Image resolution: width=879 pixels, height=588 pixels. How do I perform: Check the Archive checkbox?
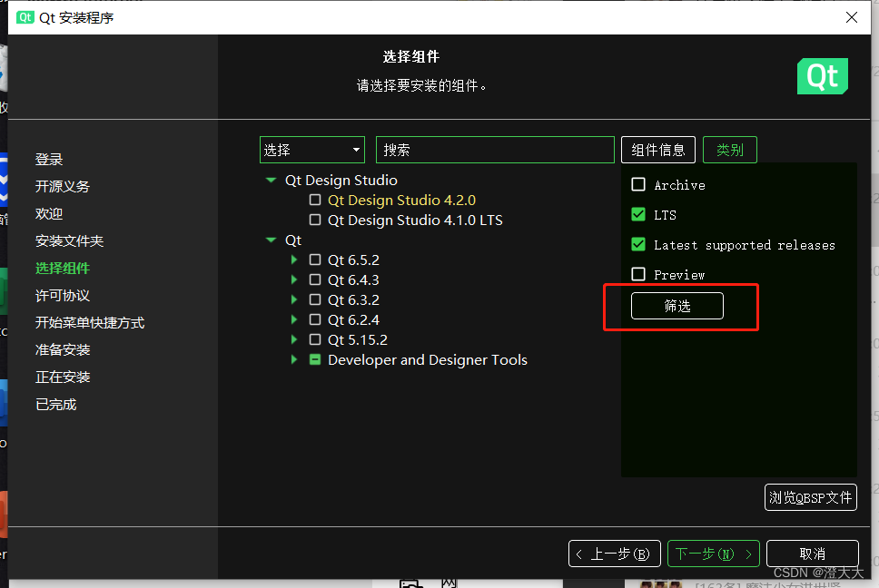638,184
